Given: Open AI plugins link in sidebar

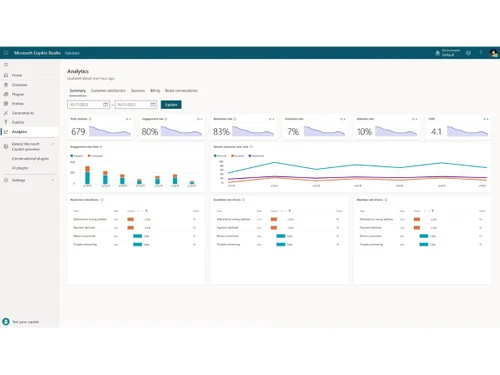Looking at the screenshot, I should [x=20, y=168].
